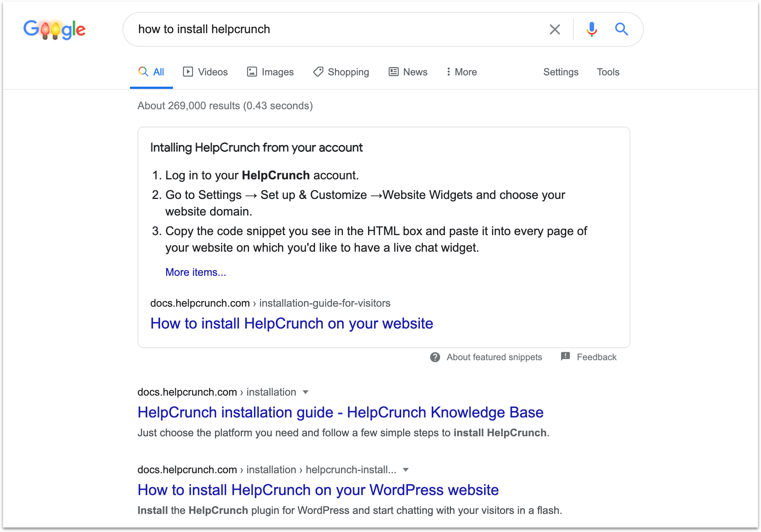Click the Feedback flag icon
This screenshot has width=761, height=532.
tap(565, 356)
